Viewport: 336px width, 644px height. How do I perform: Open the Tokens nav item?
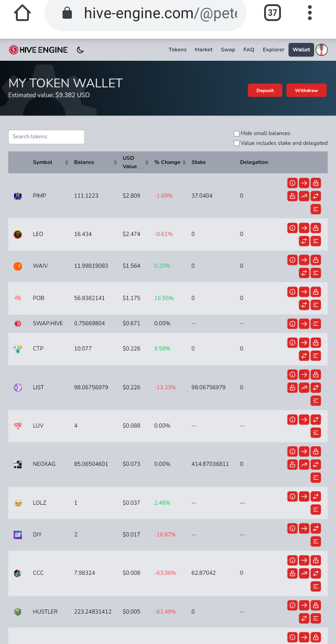tap(177, 50)
